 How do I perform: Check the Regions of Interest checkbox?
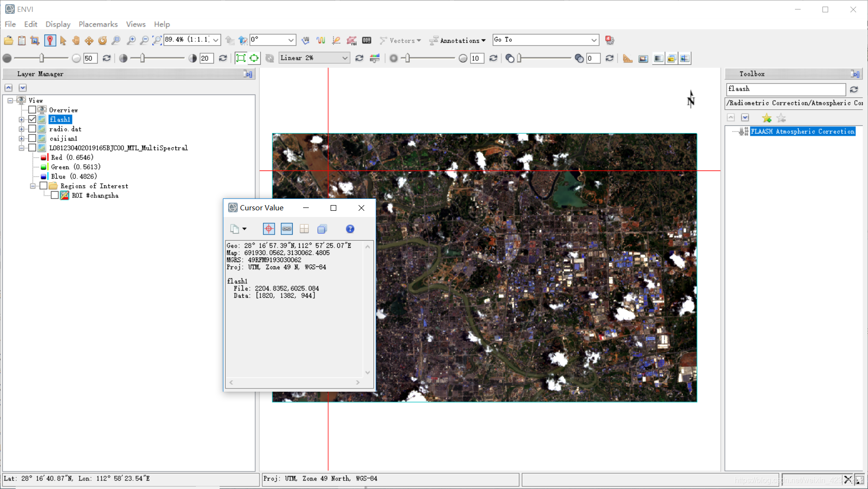44,186
